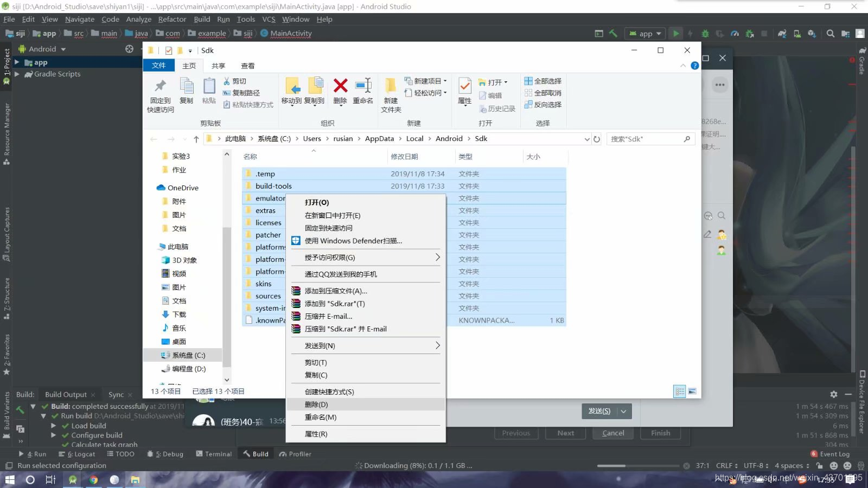Click the download progress bar in status bar
The width and height of the screenshot is (868, 488).
[638, 465]
